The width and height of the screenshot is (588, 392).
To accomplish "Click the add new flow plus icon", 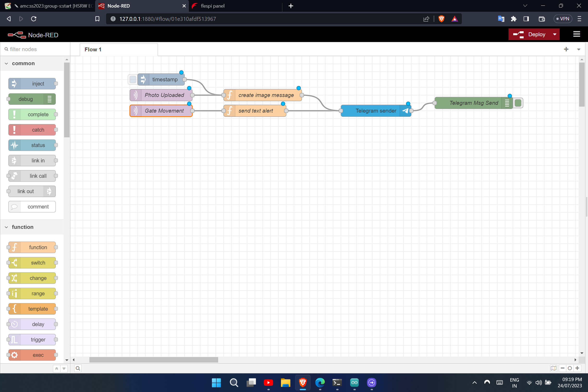I will pos(566,49).
